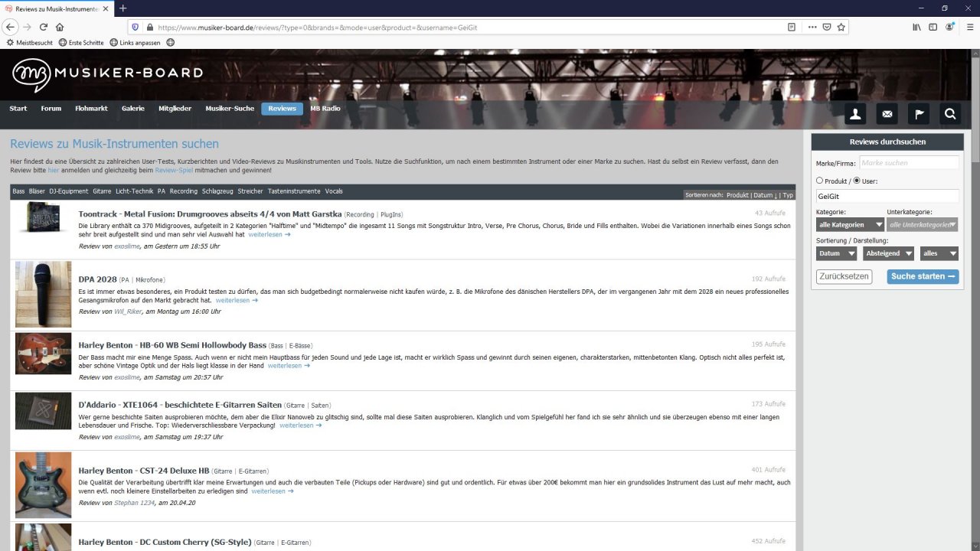The width and height of the screenshot is (980, 551).
Task: Click the username field containing GeiGit
Action: click(x=887, y=196)
